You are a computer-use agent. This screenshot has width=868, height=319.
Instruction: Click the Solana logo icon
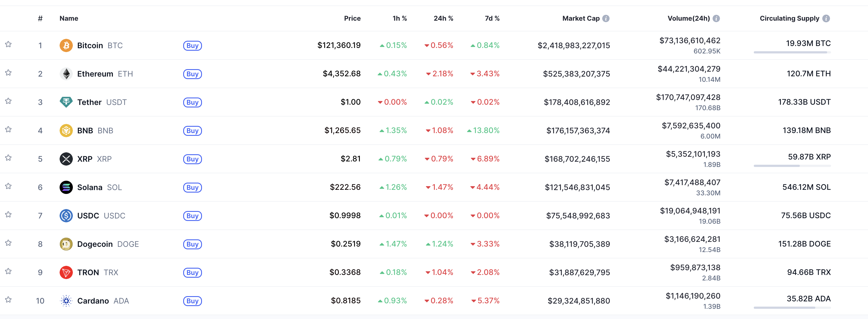pyautogui.click(x=66, y=187)
